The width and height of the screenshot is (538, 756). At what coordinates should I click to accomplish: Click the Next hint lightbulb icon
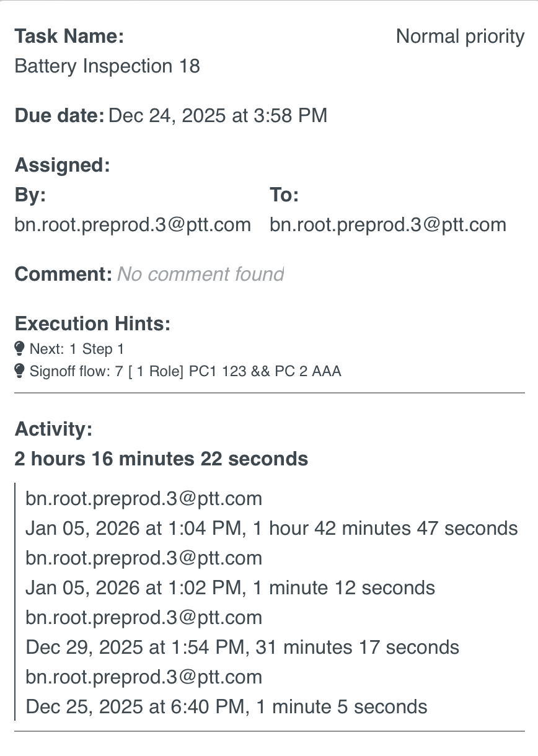pyautogui.click(x=19, y=348)
